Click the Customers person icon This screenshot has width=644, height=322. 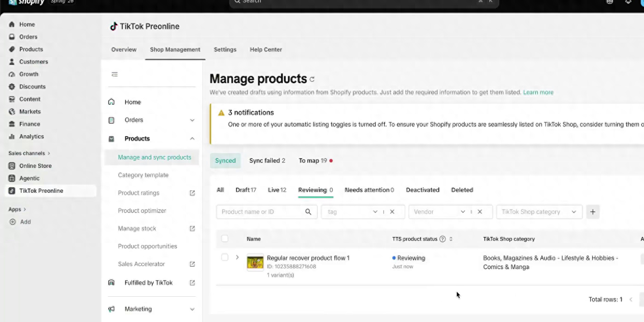[12, 62]
